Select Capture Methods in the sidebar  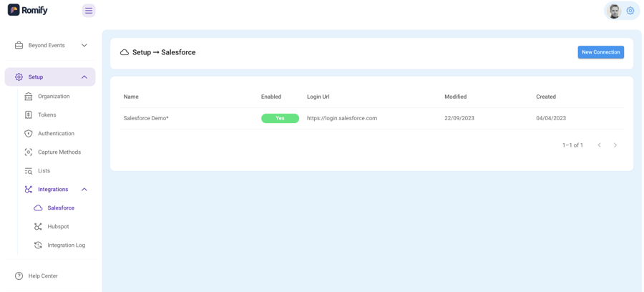pos(59,152)
